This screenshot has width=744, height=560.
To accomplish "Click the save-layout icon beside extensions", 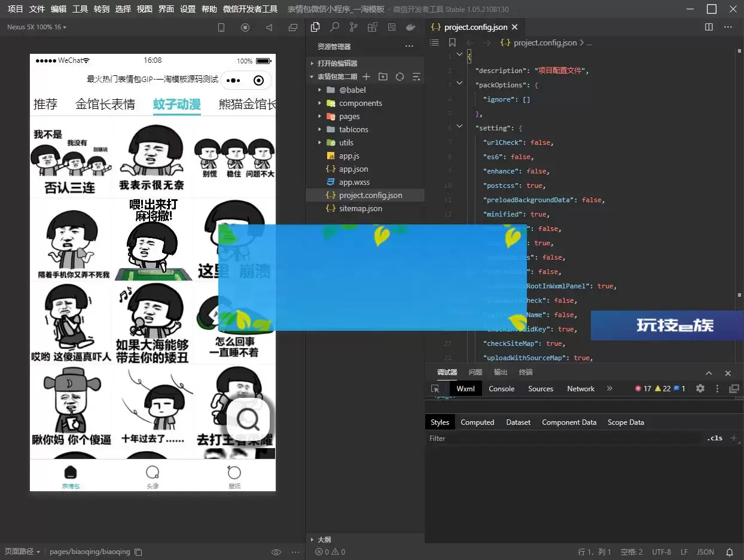I will pyautogui.click(x=392, y=27).
